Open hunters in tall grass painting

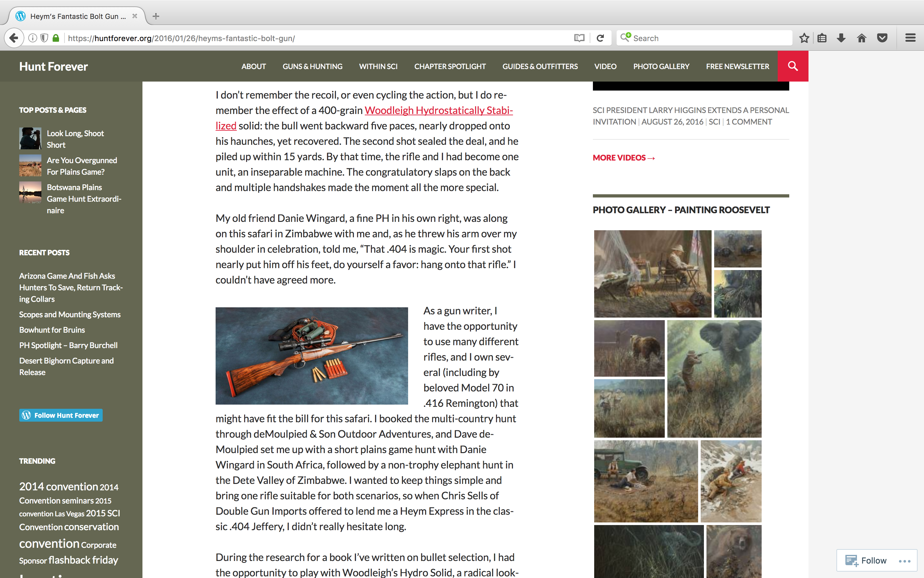[629, 408]
